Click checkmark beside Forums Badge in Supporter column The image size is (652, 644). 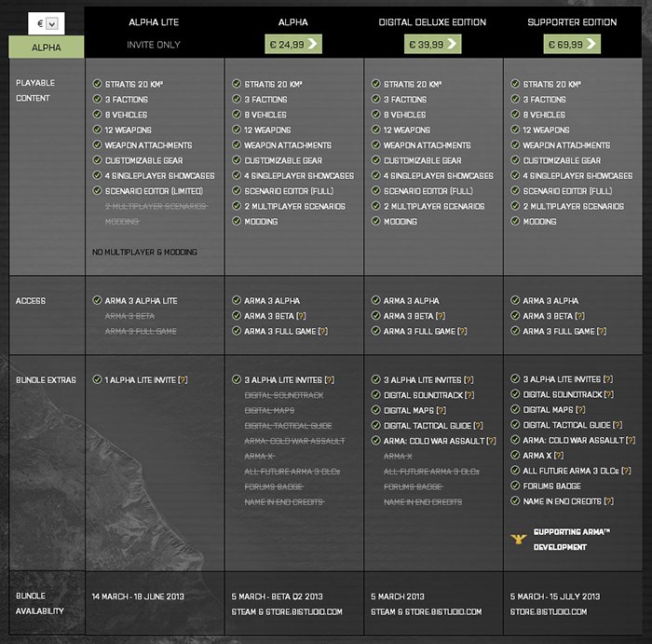(x=515, y=486)
